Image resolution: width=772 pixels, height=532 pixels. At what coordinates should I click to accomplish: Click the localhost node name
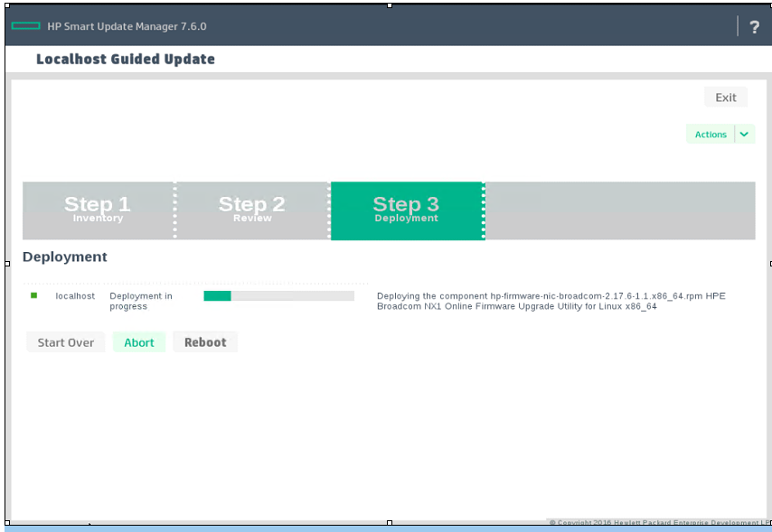75,295
